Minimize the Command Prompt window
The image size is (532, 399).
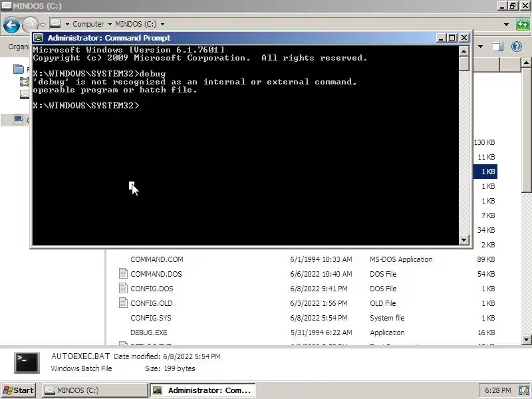(440, 38)
